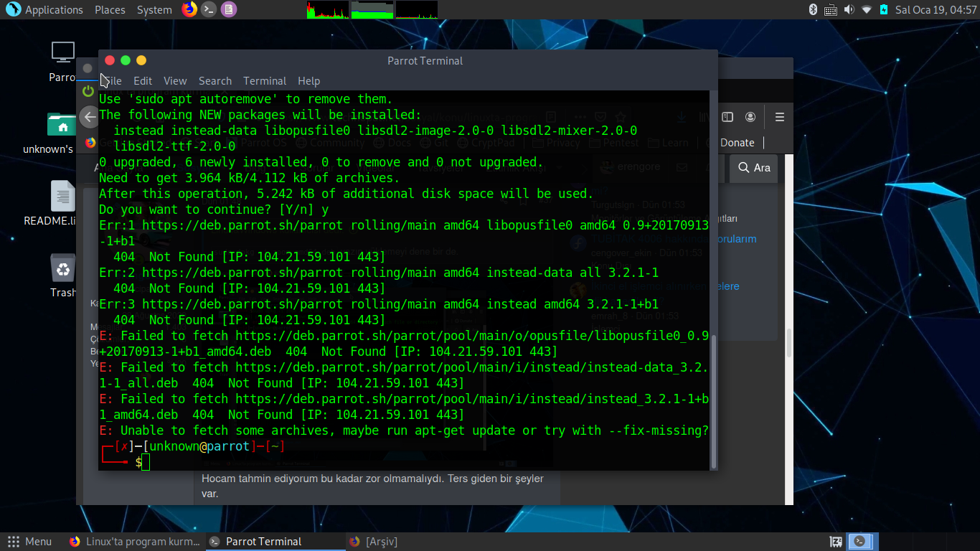Click the workspace switcher terminal thumbnail
The width and height of the screenshot is (980, 551).
[860, 542]
